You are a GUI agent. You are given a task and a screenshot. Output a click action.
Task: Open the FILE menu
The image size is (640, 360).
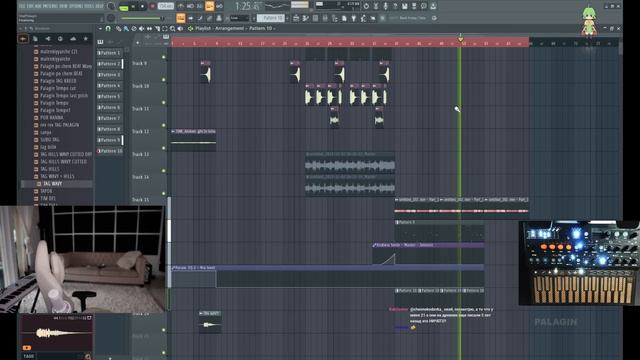[22, 6]
